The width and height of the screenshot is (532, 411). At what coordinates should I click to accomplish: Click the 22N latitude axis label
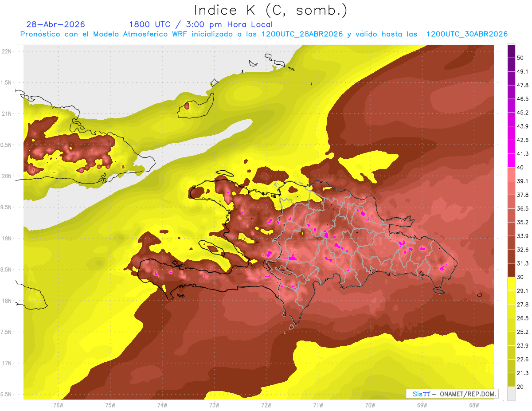pyautogui.click(x=7, y=51)
